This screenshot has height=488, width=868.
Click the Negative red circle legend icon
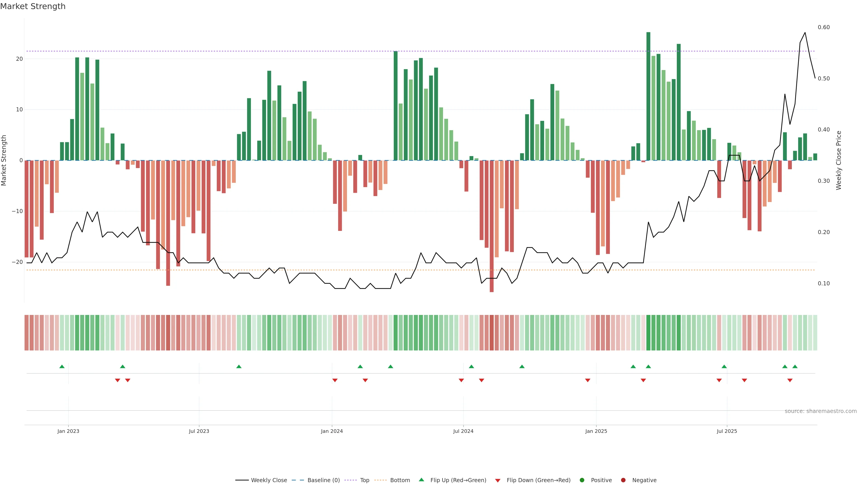pos(623,480)
